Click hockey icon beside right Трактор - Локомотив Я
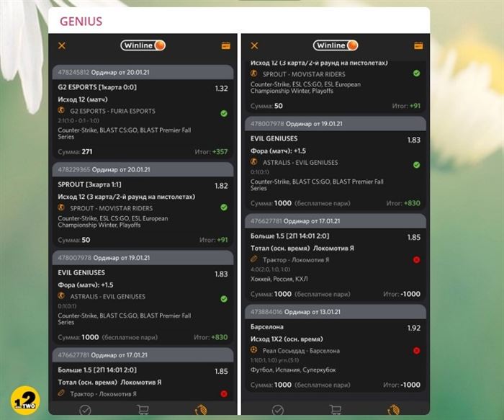 pos(254,259)
